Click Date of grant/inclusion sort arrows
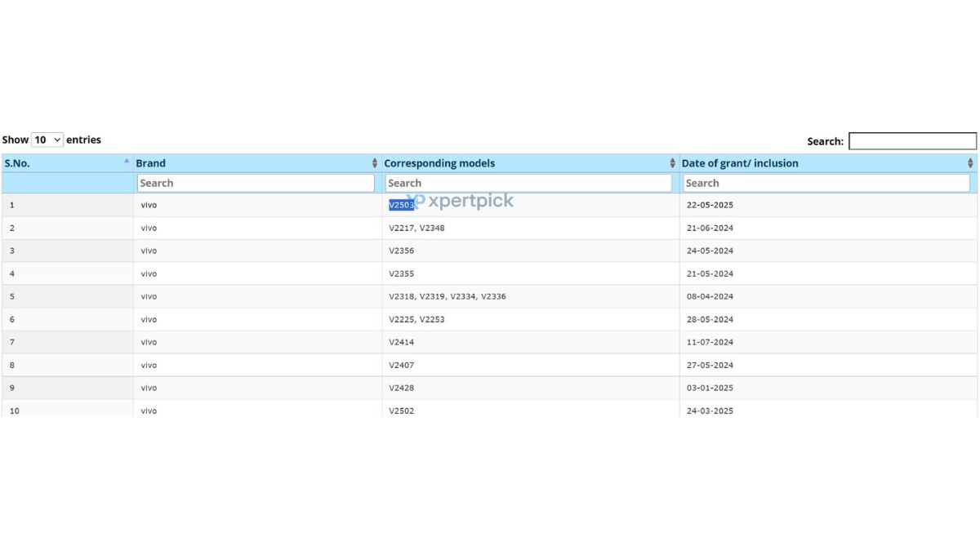980x555 pixels. [x=970, y=163]
